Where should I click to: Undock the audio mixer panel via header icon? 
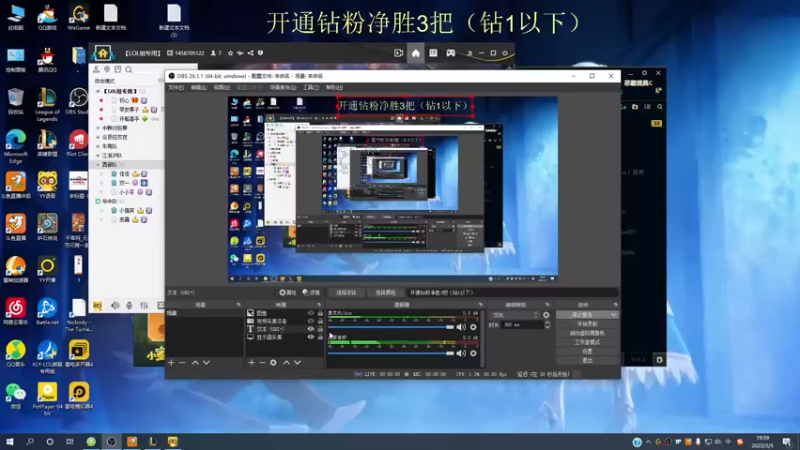(480, 305)
